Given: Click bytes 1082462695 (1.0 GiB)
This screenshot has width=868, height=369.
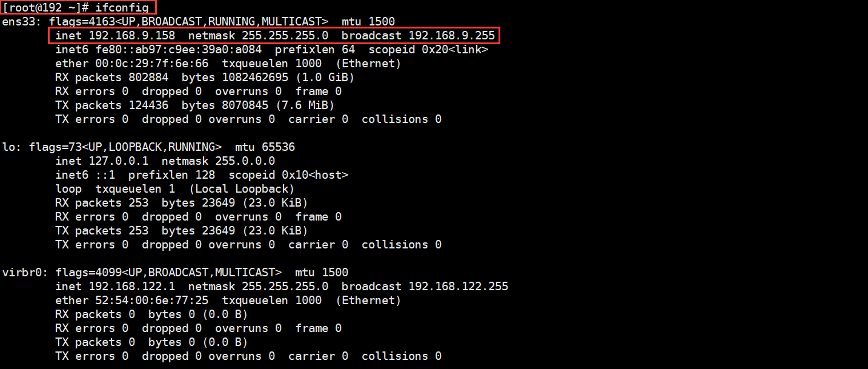Looking at the screenshot, I should pos(268,78).
